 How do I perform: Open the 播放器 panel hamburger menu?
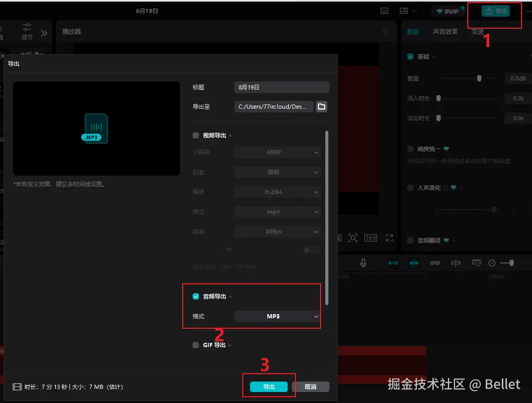(x=385, y=31)
